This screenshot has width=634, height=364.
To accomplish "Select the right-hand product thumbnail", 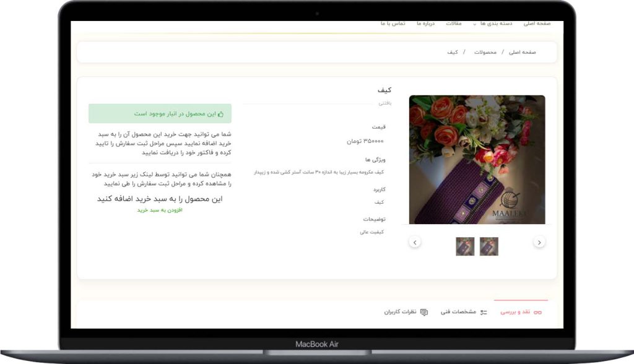I will (x=489, y=246).
